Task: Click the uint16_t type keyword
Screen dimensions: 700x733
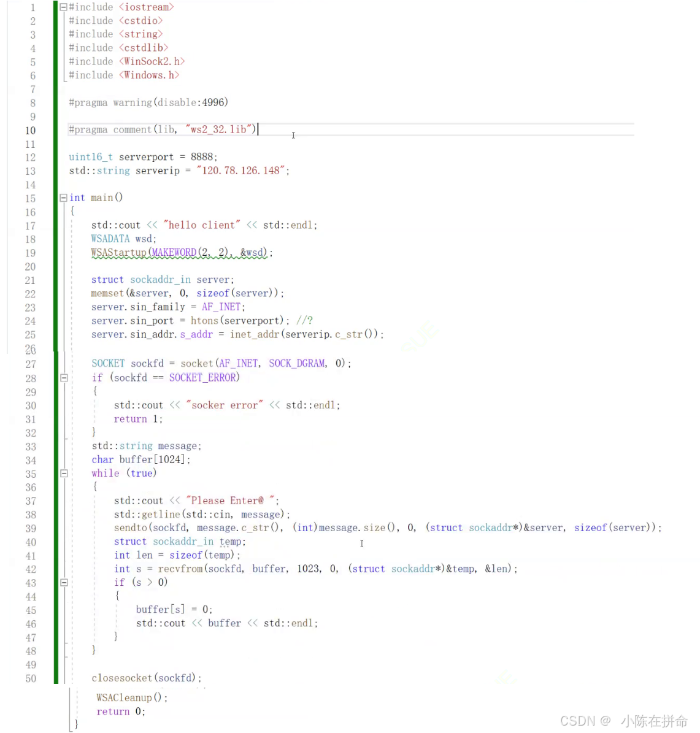Action: (91, 157)
